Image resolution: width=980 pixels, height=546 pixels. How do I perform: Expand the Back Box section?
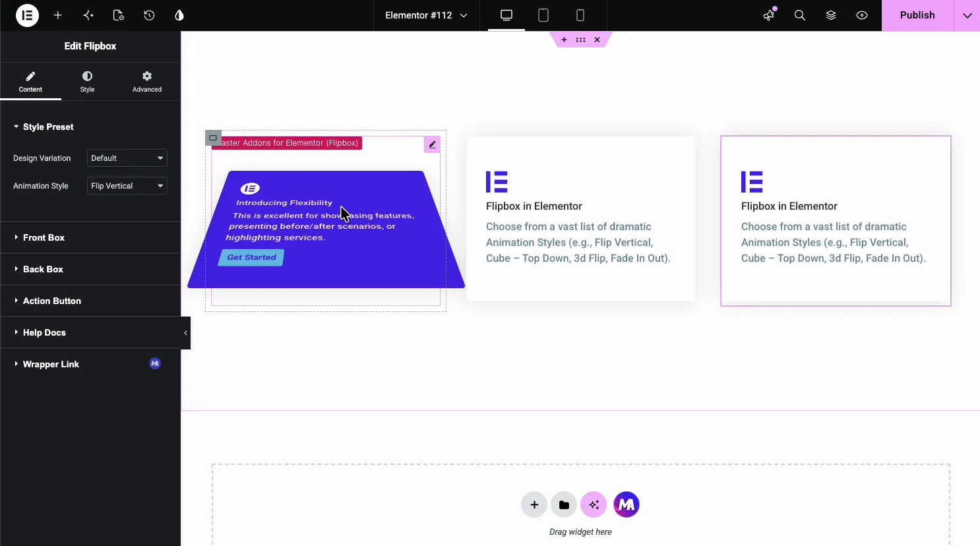click(90, 269)
